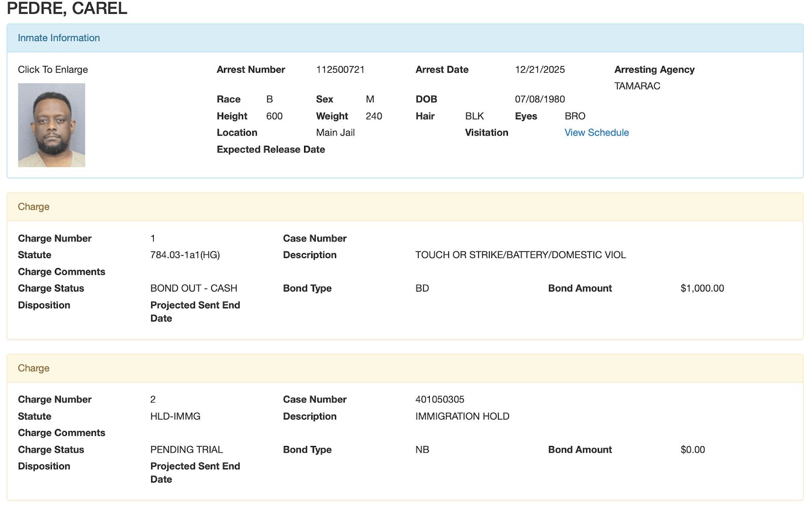Select statute 784.03-1a1(HG)
The width and height of the screenshot is (812, 509).
pos(185,255)
